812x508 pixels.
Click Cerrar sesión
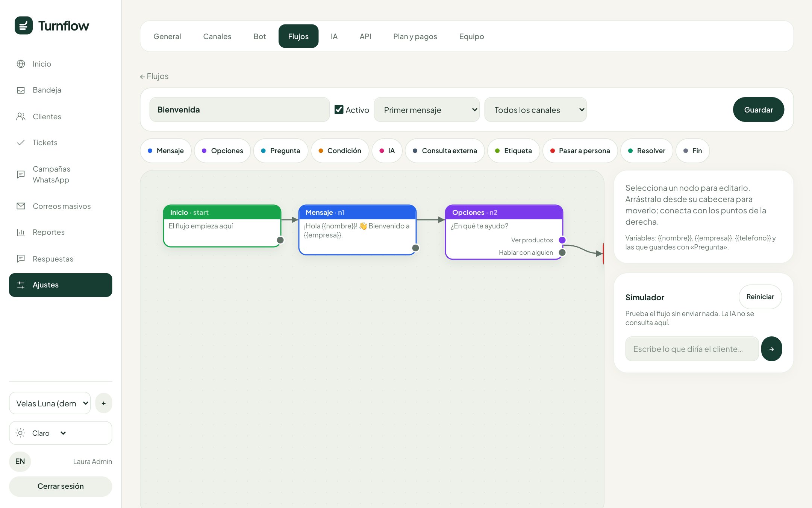pyautogui.click(x=61, y=486)
